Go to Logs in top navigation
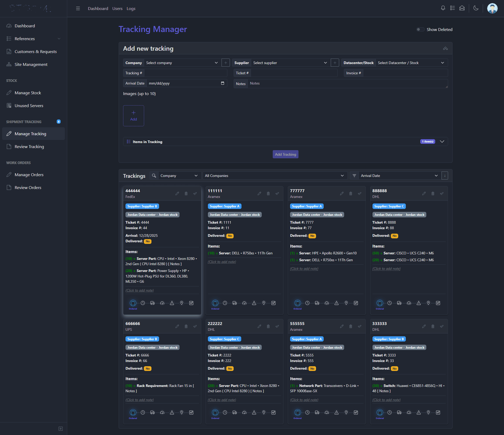 (131, 8)
